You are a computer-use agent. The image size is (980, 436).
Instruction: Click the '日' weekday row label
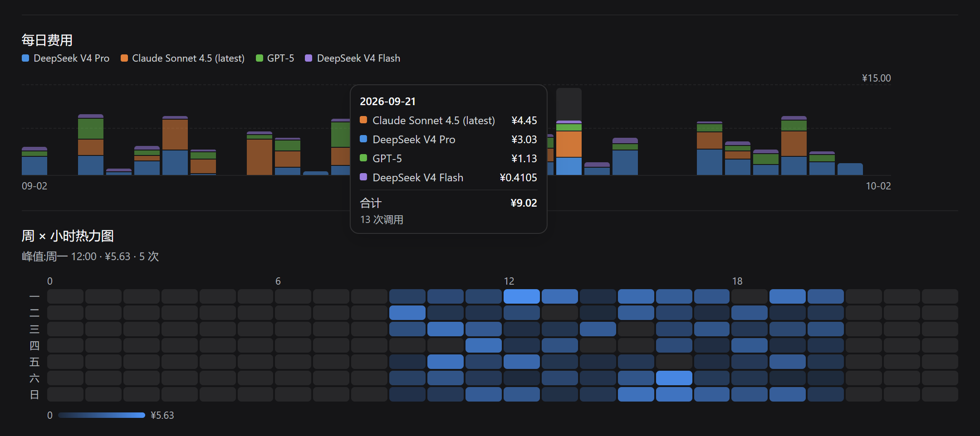[x=34, y=394]
